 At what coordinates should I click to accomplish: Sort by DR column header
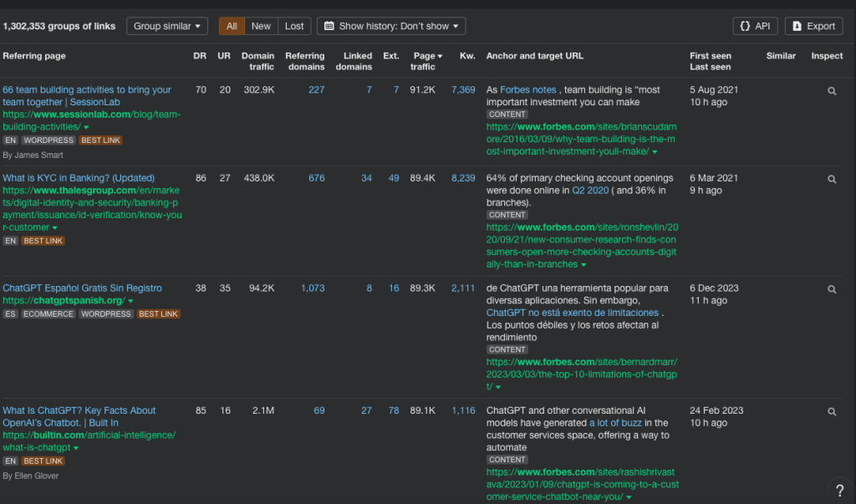(x=200, y=56)
